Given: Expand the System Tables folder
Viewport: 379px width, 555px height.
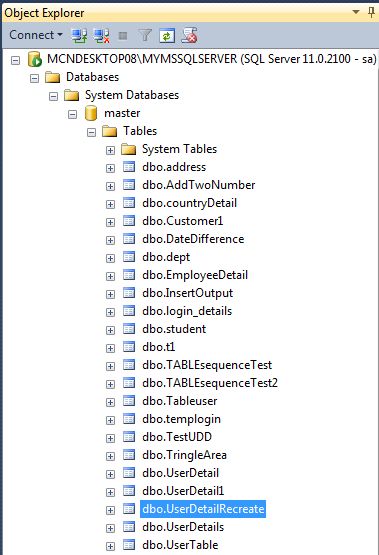Looking at the screenshot, I should click(110, 150).
